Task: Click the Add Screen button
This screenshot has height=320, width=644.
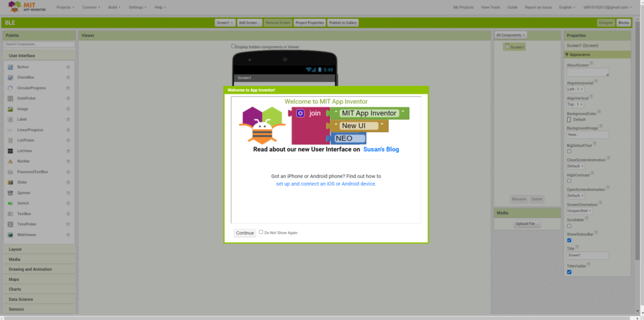Action: point(249,23)
